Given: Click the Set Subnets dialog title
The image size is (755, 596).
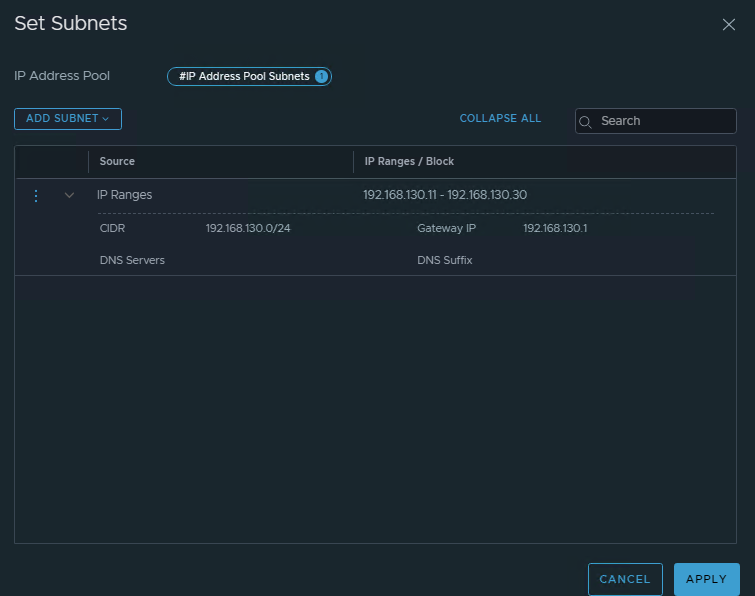Looking at the screenshot, I should 71,23.
